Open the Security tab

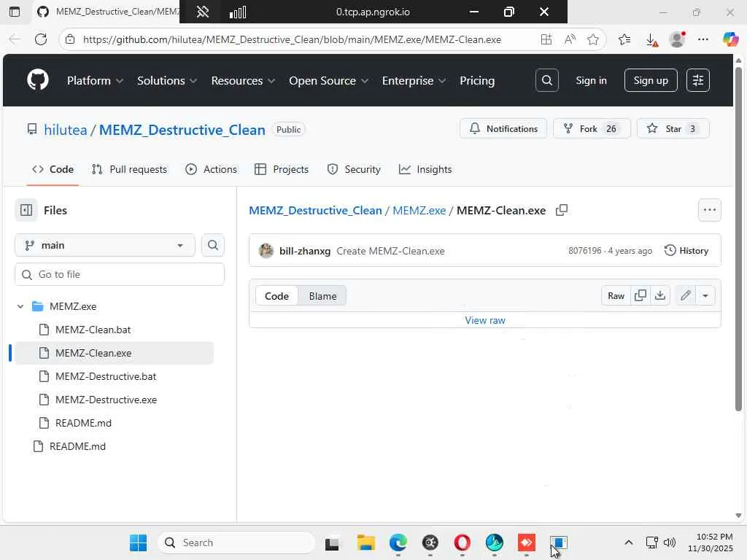pyautogui.click(x=354, y=169)
